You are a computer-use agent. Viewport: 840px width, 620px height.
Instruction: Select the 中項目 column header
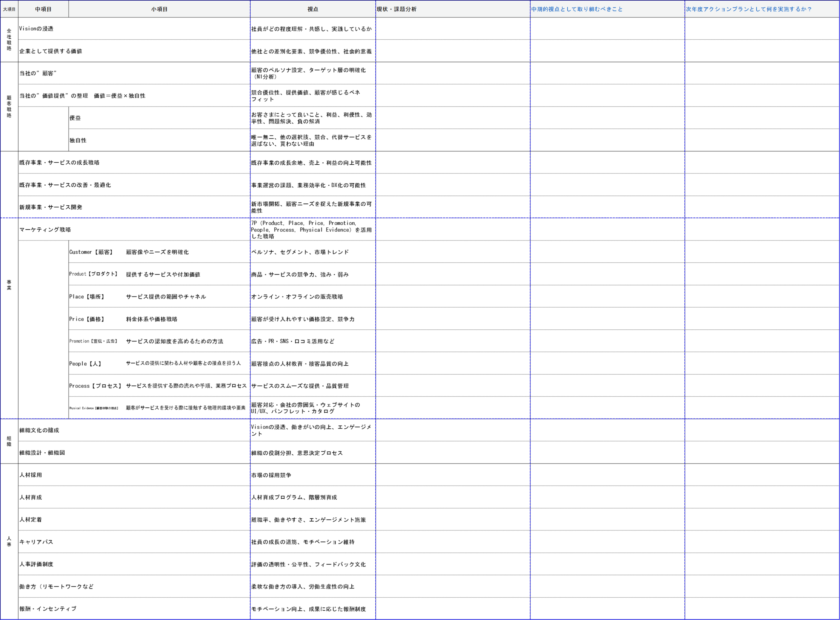(x=44, y=9)
